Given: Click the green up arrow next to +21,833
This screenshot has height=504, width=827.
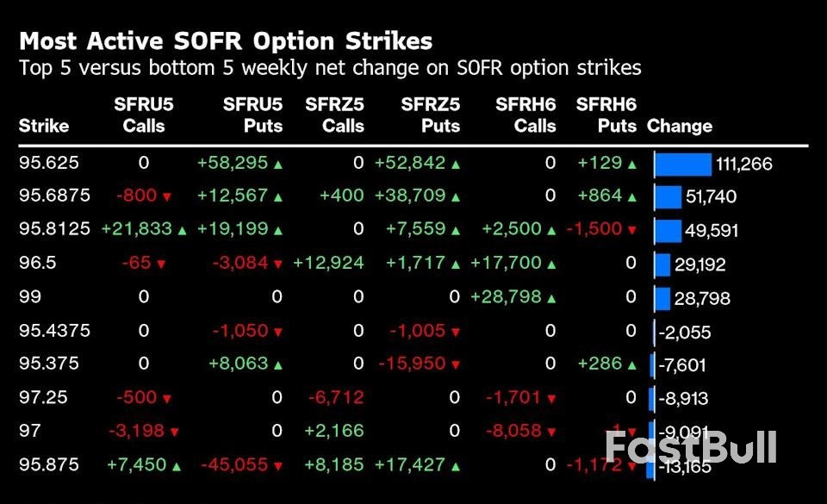Looking at the screenshot, I should (182, 230).
